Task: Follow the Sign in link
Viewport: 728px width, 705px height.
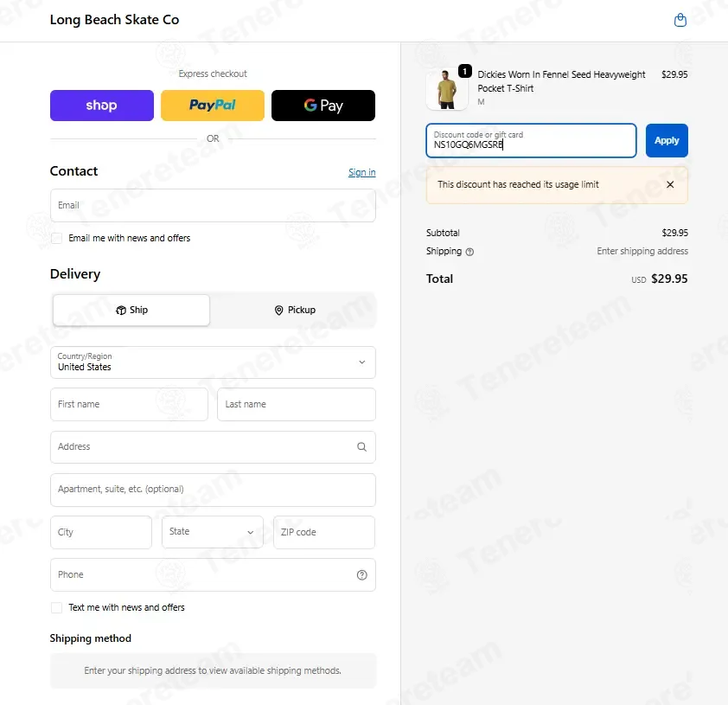Action: point(361,172)
